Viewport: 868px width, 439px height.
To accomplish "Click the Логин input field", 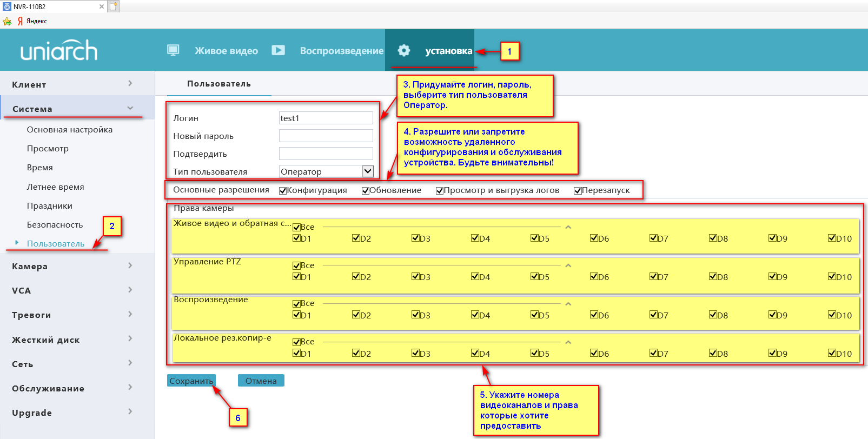I will [x=326, y=118].
